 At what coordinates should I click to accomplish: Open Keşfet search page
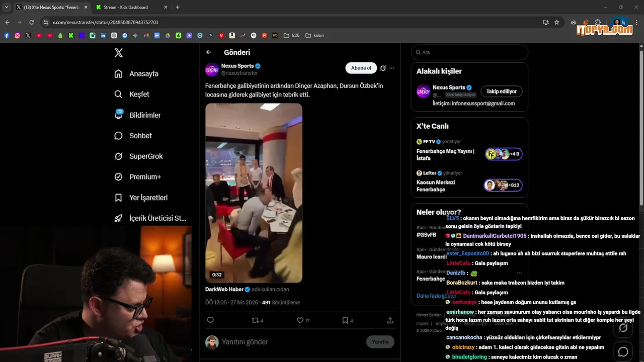(x=132, y=95)
